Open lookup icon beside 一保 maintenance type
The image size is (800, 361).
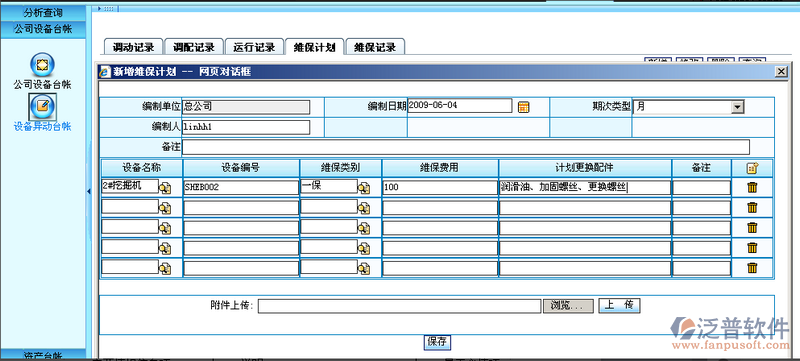364,189
